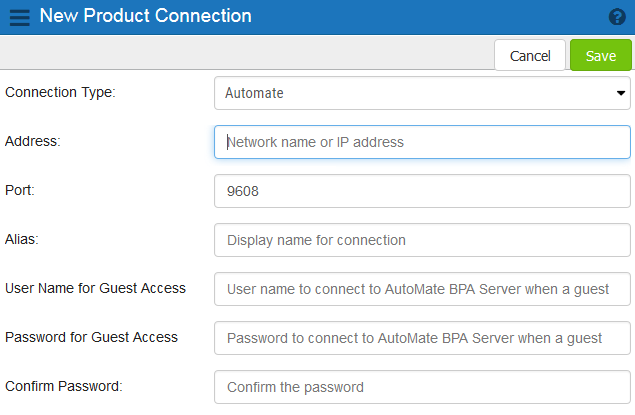The height and width of the screenshot is (415, 635).
Task: Select the Alias display name field
Action: pyautogui.click(x=422, y=240)
